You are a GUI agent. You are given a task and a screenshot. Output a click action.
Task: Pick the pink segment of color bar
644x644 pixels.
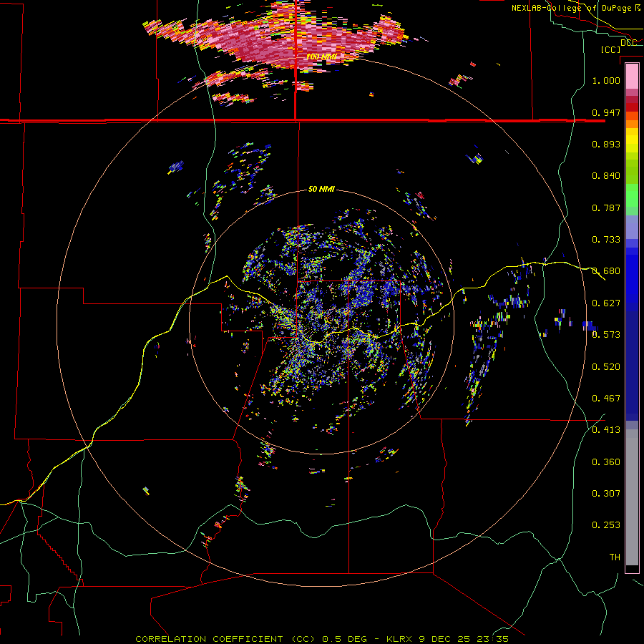click(x=632, y=76)
